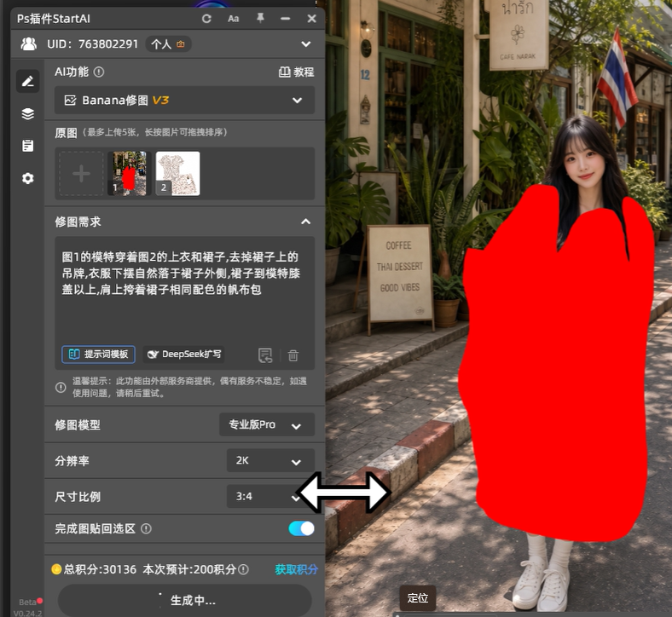Viewport: 672px width, 617px height.
Task: Click the DeepSeek扩写 button
Action: [184, 355]
